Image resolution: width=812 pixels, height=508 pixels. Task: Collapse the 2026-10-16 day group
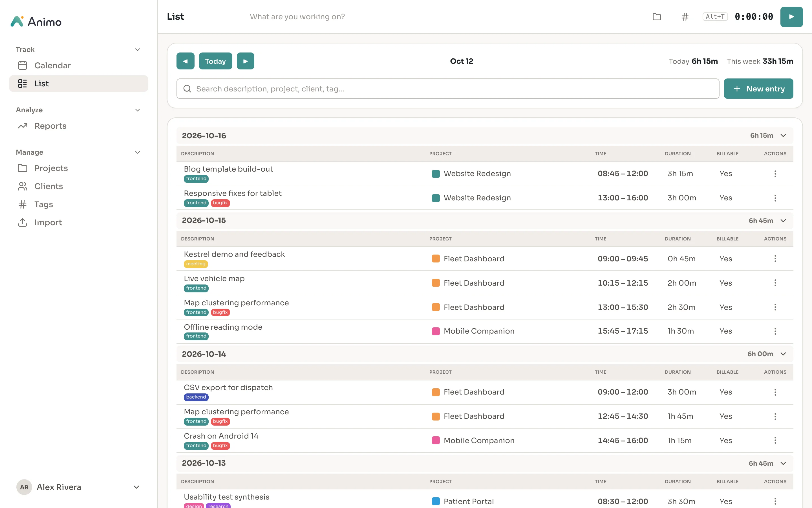[x=783, y=135]
